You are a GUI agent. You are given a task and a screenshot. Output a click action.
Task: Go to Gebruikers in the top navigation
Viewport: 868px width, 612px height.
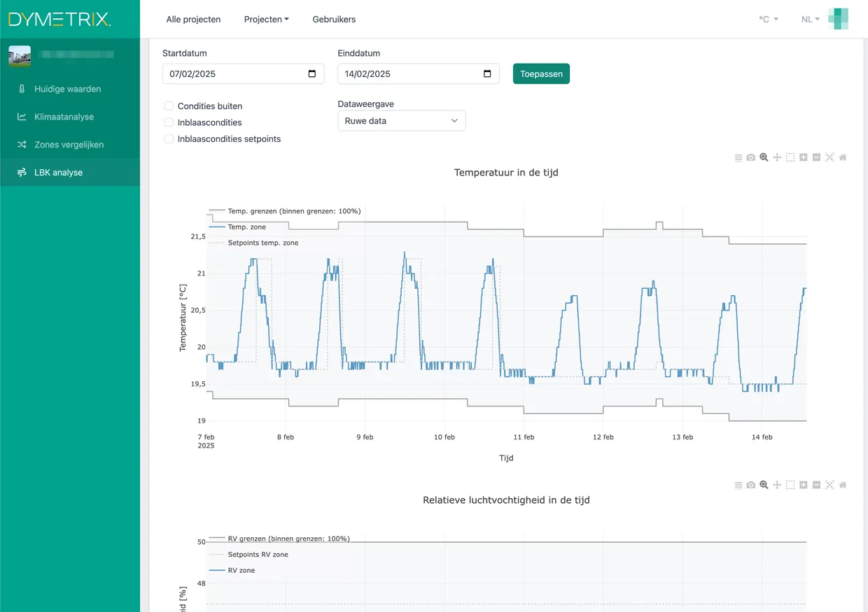click(334, 19)
